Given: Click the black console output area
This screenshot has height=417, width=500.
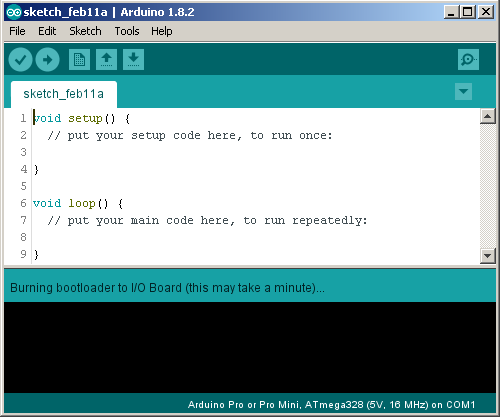Looking at the screenshot, I should [250, 347].
